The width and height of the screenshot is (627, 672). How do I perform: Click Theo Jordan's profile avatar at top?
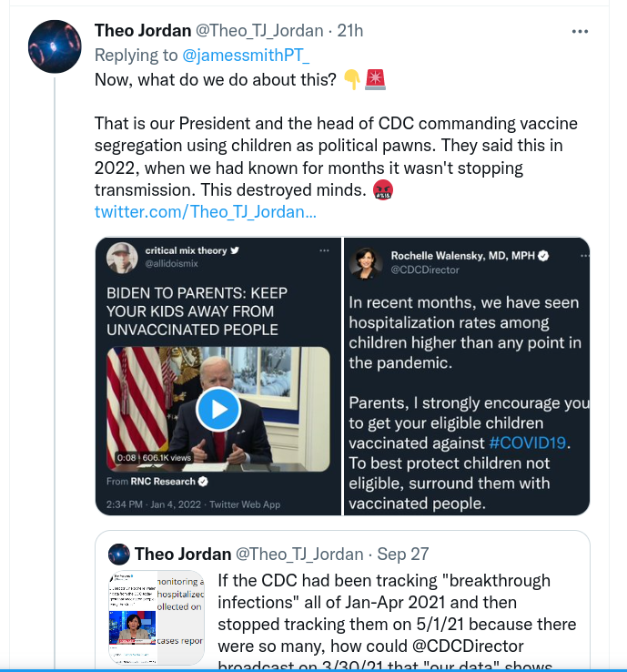56,46
